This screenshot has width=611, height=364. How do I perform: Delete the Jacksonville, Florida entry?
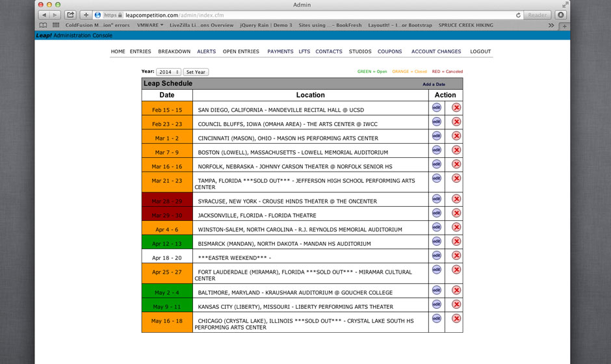coord(456,213)
